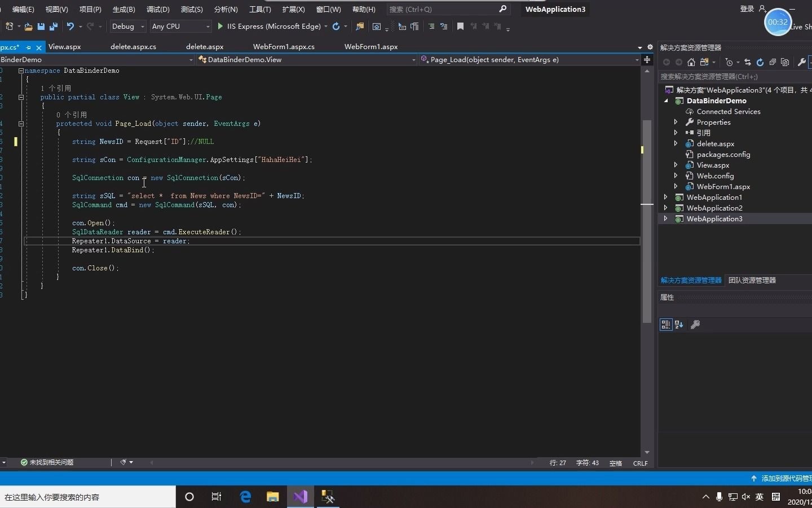The width and height of the screenshot is (812, 508).
Task: Click the Save All icon in the toolbar
Action: click(54, 27)
